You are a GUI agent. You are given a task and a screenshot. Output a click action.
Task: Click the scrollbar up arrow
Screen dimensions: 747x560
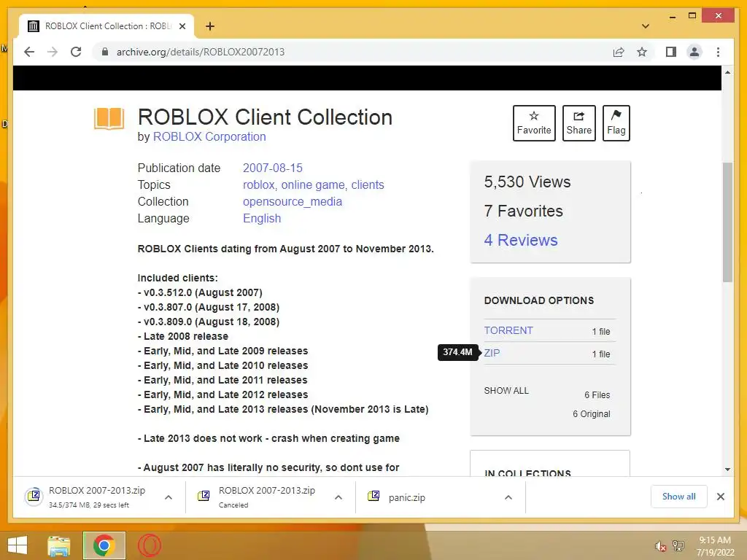(727, 72)
